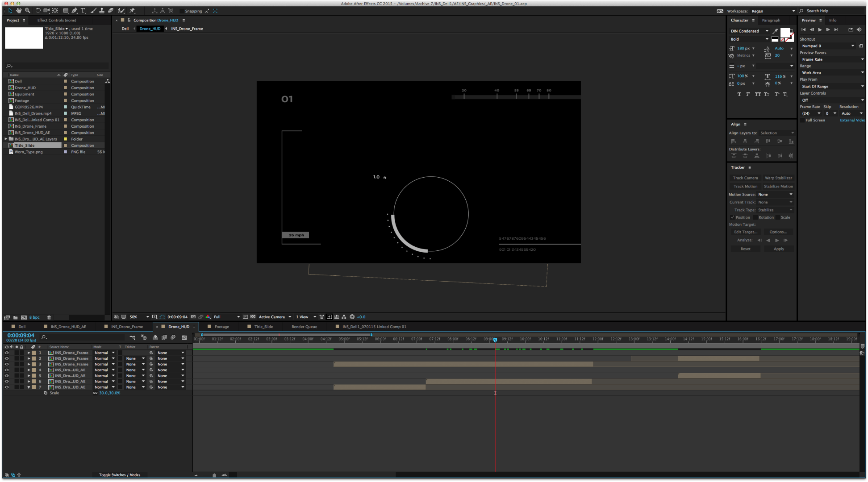This screenshot has width=868, height=482.
Task: Open the Graph Editor in the timeline
Action: (184, 337)
